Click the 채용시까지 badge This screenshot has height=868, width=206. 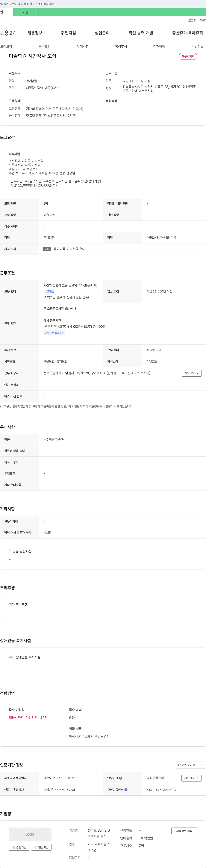[x=188, y=56]
